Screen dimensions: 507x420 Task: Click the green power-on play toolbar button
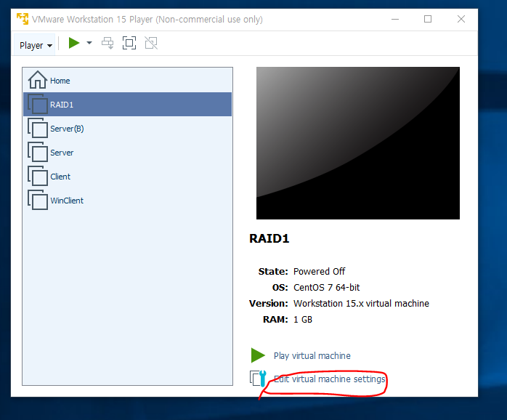point(74,43)
